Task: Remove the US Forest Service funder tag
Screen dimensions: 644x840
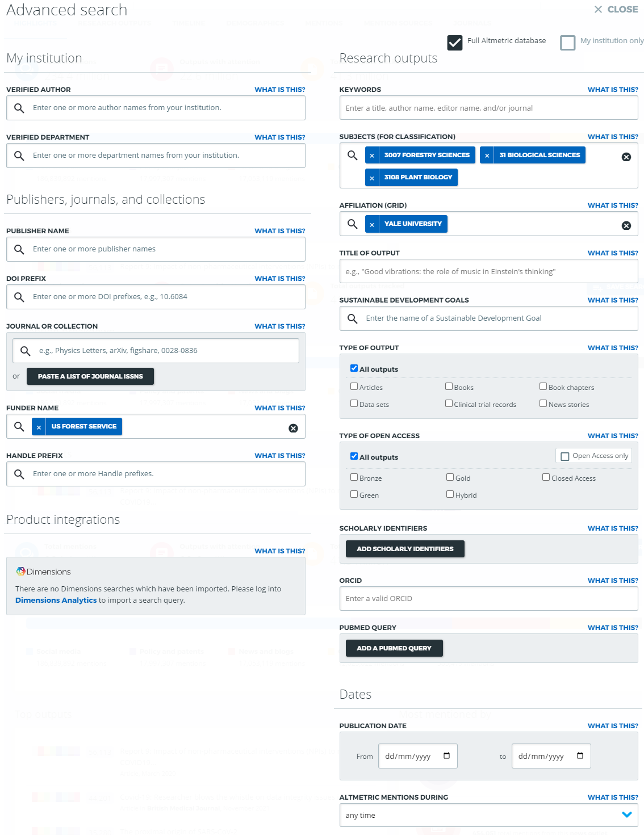Action: tap(39, 427)
